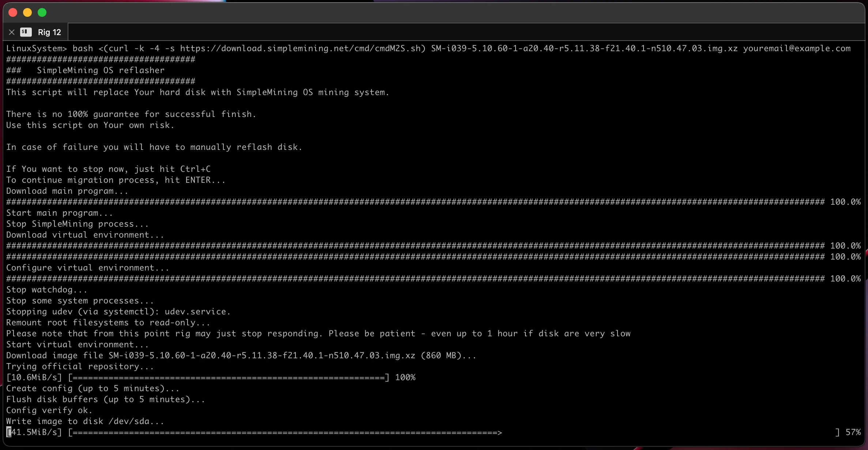Click the green fullscreen window button

[42, 12]
